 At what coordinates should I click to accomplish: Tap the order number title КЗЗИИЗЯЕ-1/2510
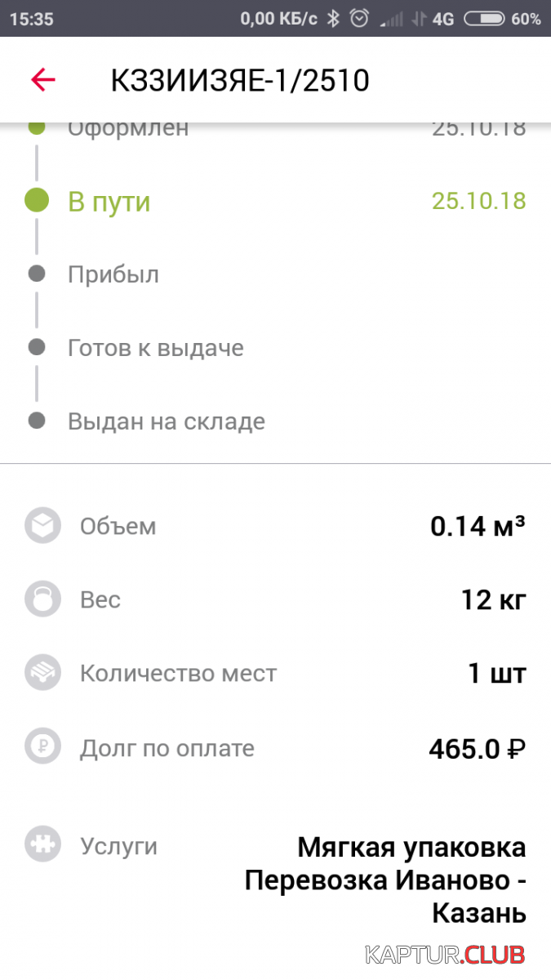click(240, 81)
